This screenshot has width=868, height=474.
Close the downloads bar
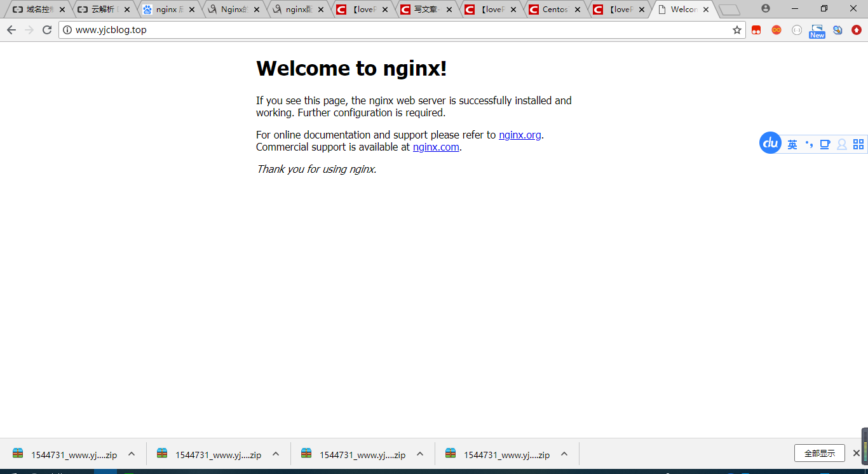(x=856, y=453)
